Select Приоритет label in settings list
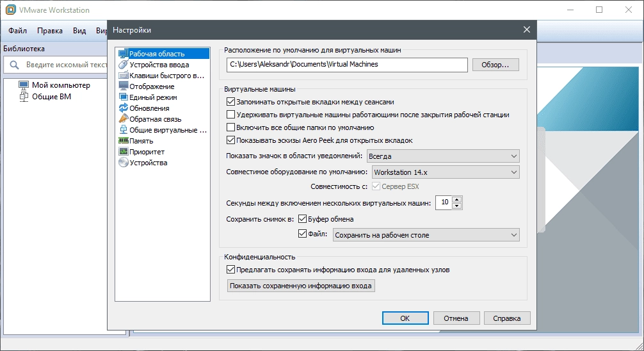 147,152
